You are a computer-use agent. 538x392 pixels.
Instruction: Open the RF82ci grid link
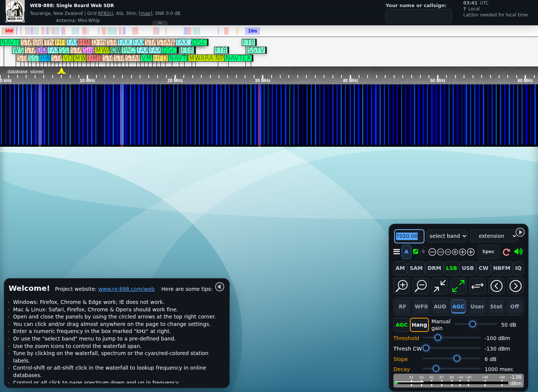click(x=105, y=13)
